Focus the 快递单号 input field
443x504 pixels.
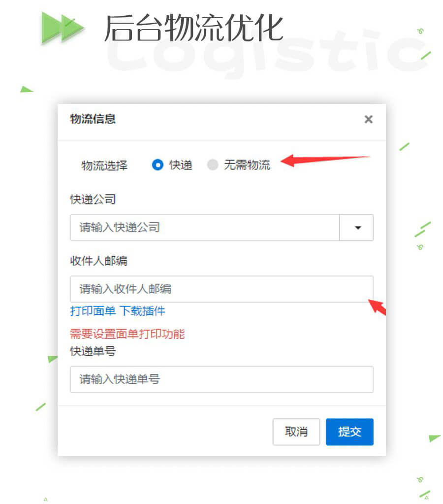tap(221, 379)
